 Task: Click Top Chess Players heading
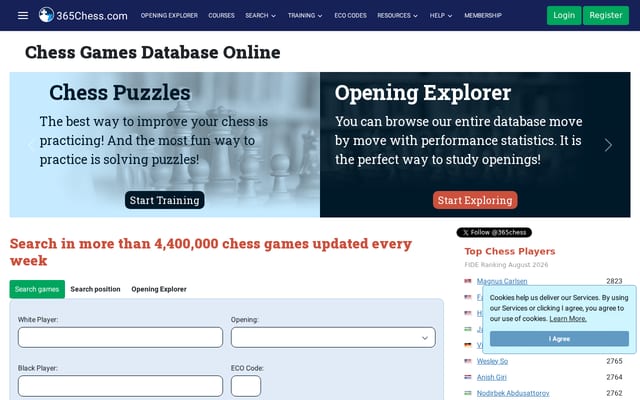click(510, 251)
